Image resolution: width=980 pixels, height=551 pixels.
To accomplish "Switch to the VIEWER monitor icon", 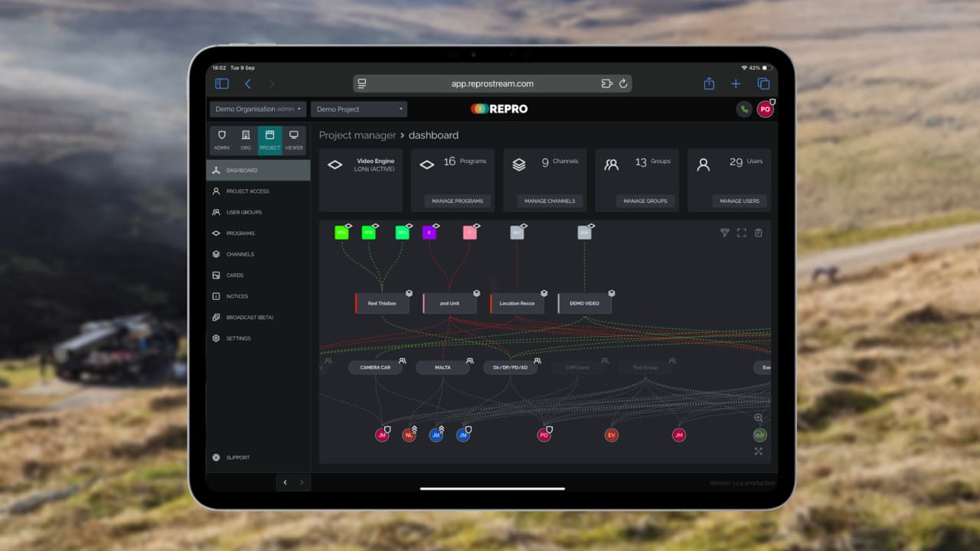I will click(293, 139).
